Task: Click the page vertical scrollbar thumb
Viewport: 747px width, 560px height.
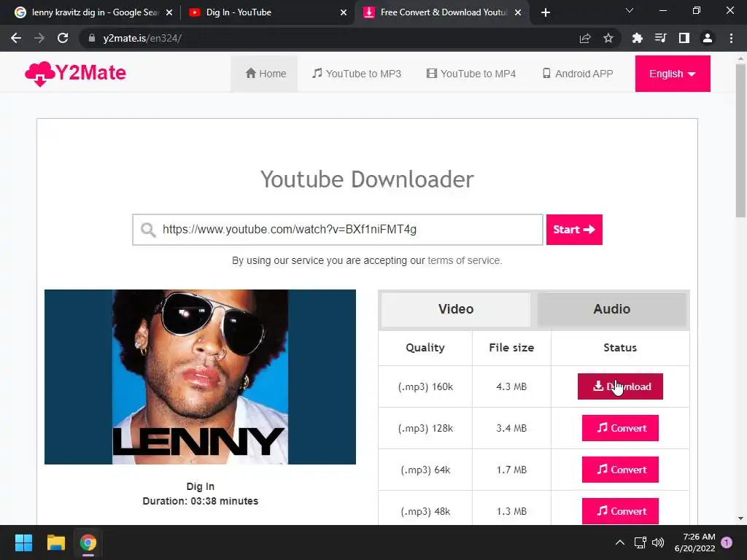Action: pyautogui.click(x=740, y=141)
